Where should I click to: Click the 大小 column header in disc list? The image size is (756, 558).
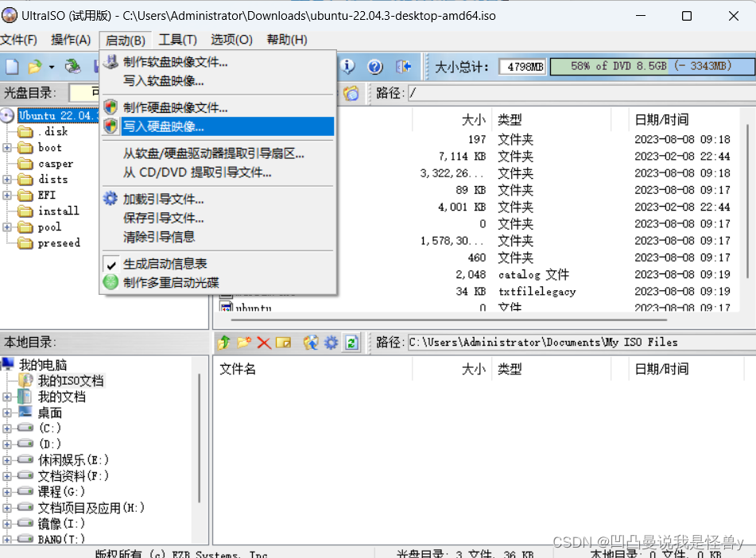click(x=452, y=119)
